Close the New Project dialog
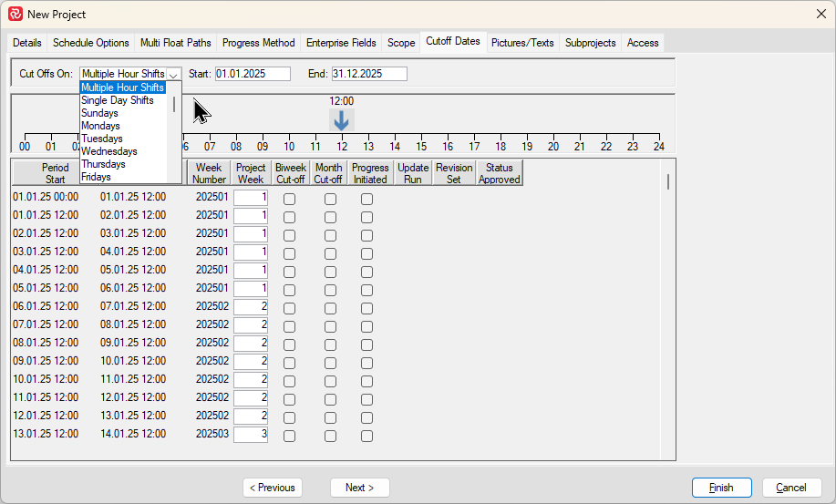This screenshot has width=836, height=504. (x=821, y=14)
